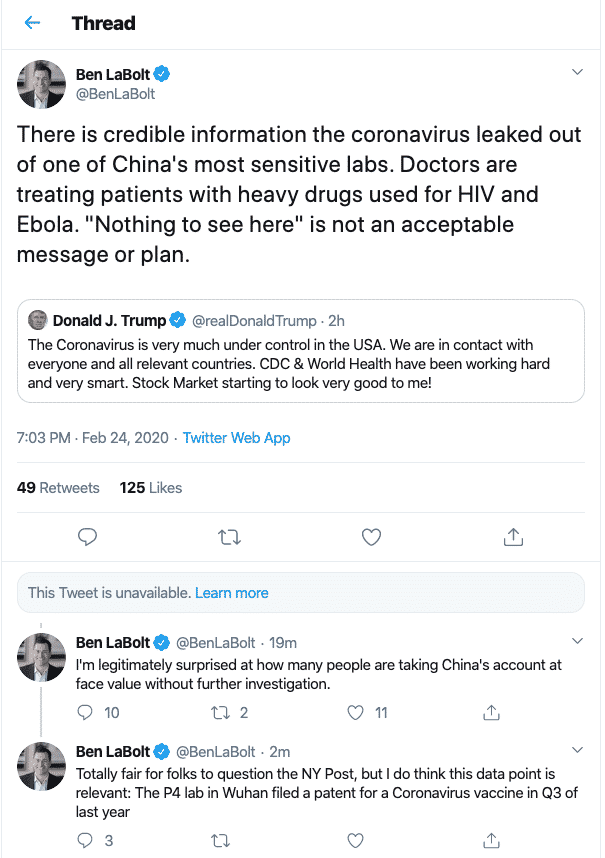Open the chevron menu on 2m tweet
This screenshot has height=858, width=605.
(x=576, y=749)
